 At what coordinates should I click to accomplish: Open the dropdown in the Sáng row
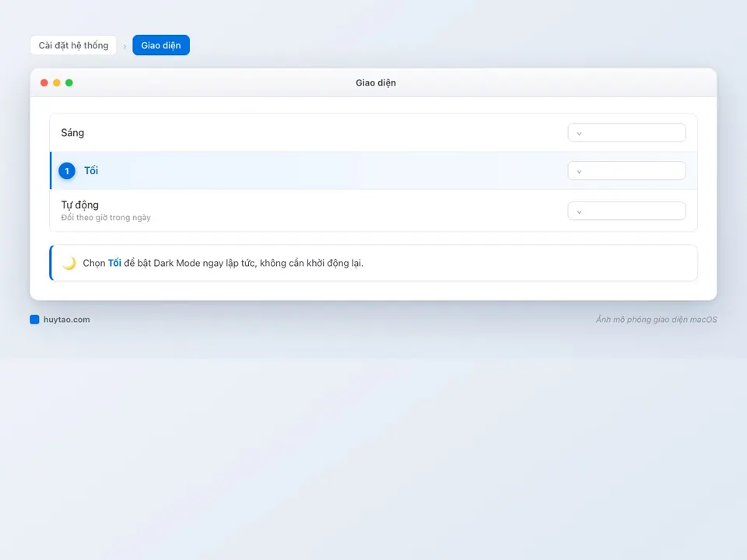pyautogui.click(x=626, y=133)
